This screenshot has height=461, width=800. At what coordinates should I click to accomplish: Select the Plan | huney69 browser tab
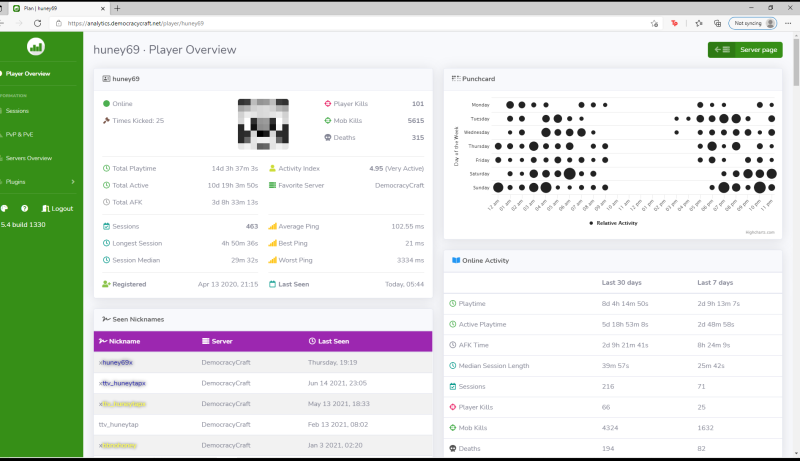coord(59,8)
